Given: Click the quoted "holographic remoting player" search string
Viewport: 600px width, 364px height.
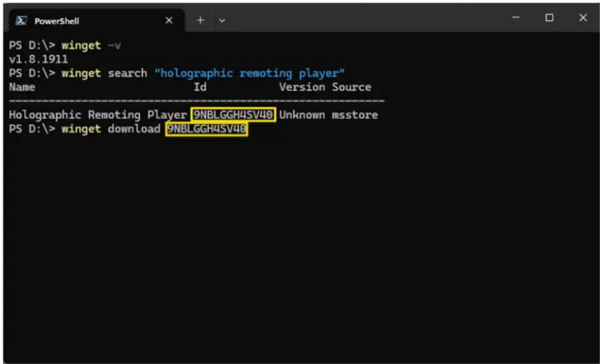Looking at the screenshot, I should (249, 73).
